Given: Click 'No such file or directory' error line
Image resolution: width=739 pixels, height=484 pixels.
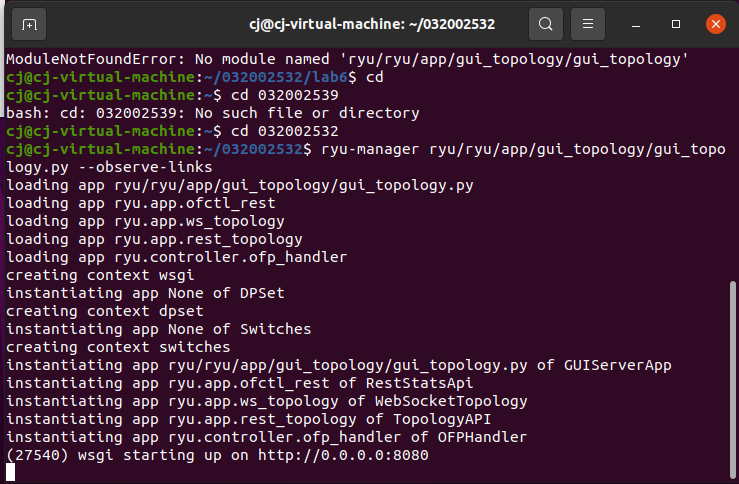Looking at the screenshot, I should (213, 113).
